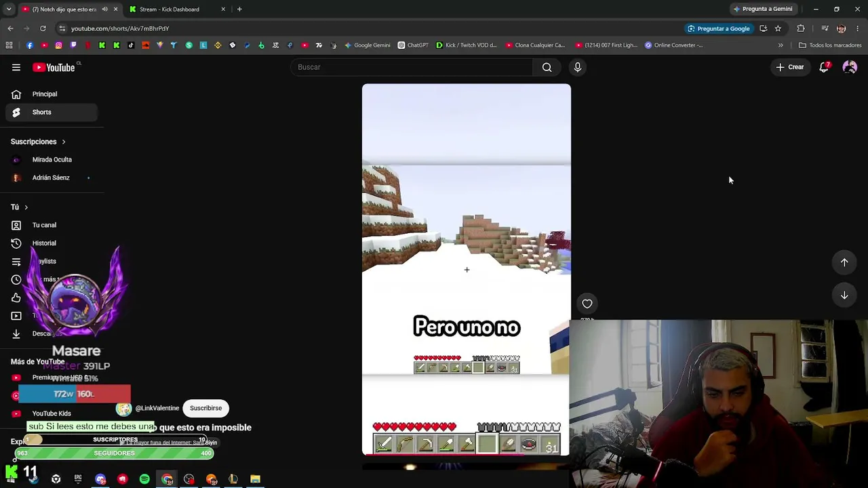Reload the page in Chrome
The height and width of the screenshot is (488, 868).
click(43, 28)
